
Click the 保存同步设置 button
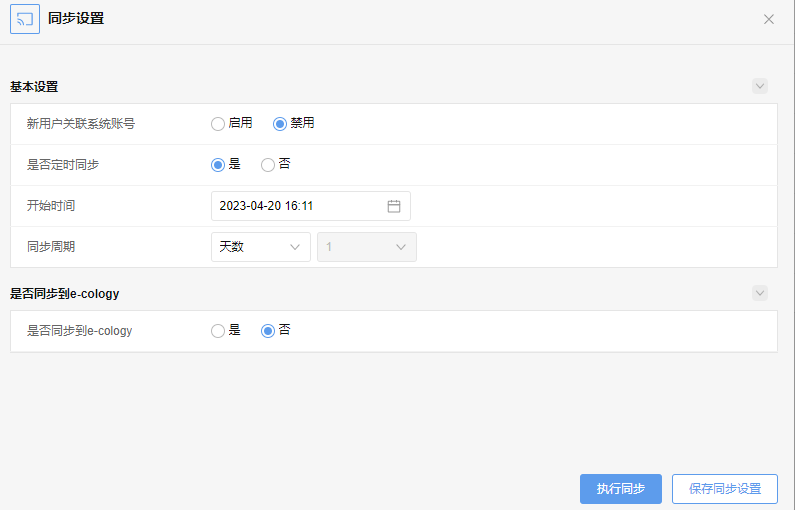pos(725,489)
